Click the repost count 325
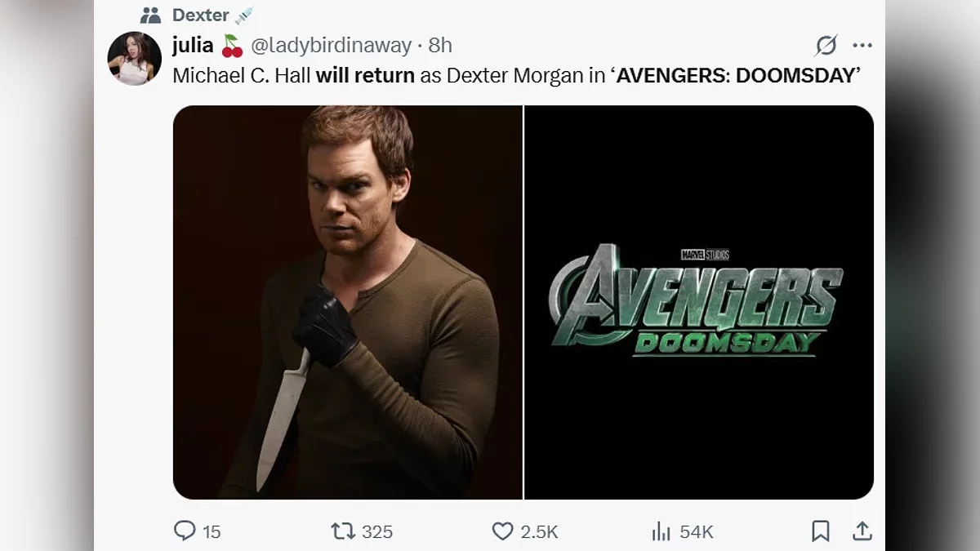This screenshot has height=551, width=980. (x=377, y=532)
